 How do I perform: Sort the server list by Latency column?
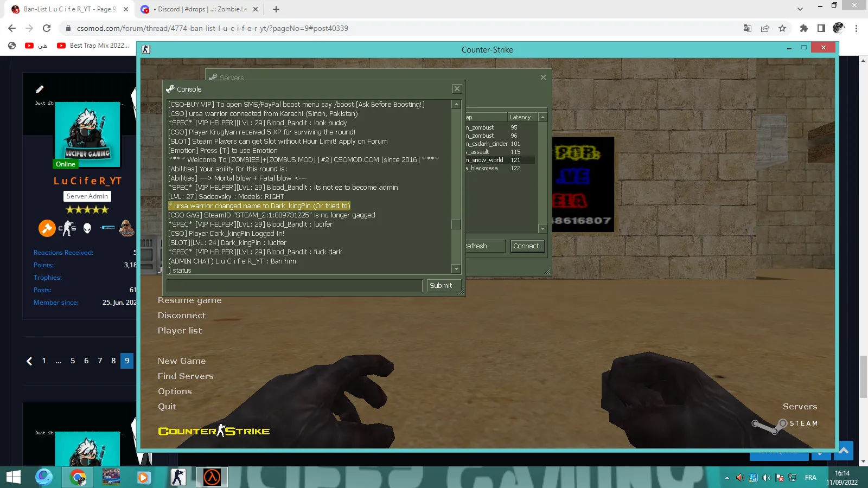pyautogui.click(x=522, y=117)
